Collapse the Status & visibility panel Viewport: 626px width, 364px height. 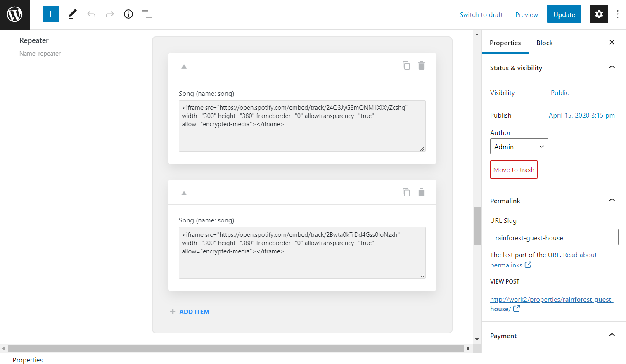coord(612,67)
